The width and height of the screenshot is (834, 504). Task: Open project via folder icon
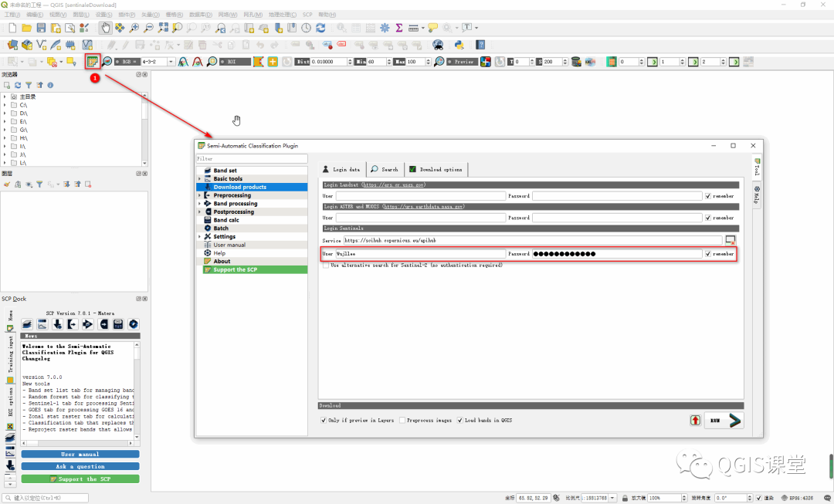tap(26, 28)
